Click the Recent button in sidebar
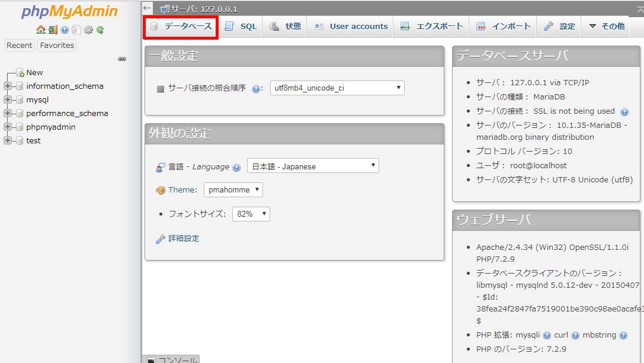Screen dimensions: 644x363 20,46
